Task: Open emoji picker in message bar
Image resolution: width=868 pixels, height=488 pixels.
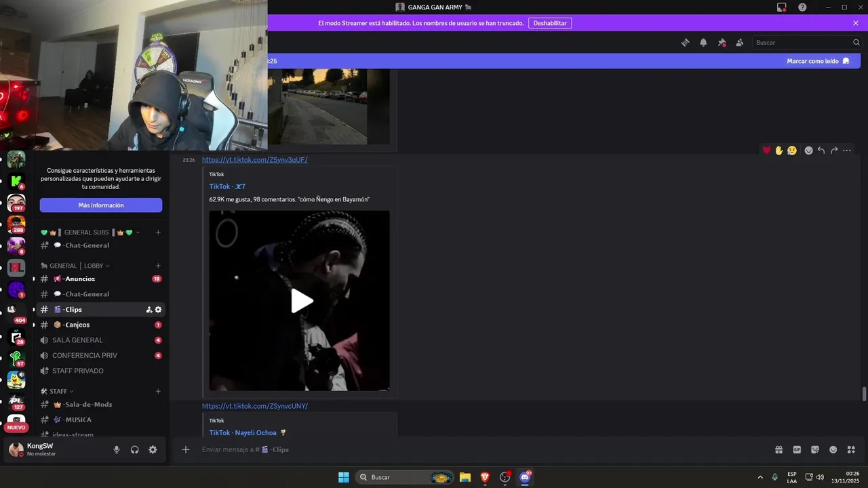Action: [833, 449]
